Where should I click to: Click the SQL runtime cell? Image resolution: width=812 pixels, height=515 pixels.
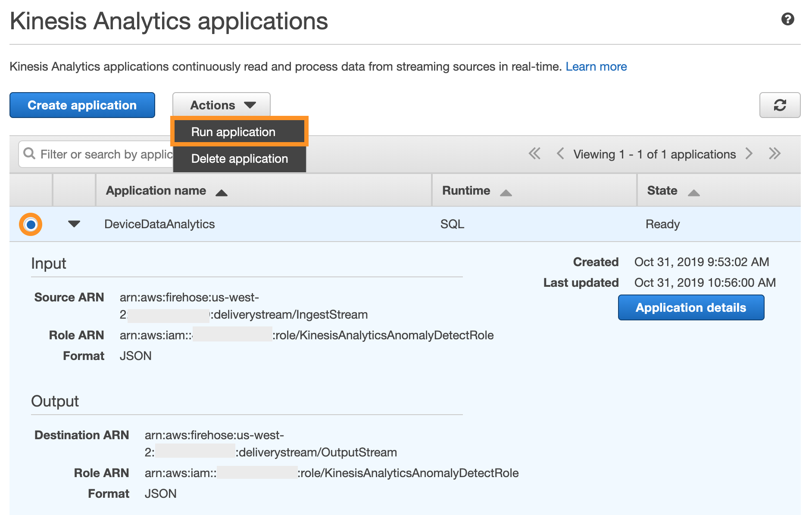pos(452,224)
